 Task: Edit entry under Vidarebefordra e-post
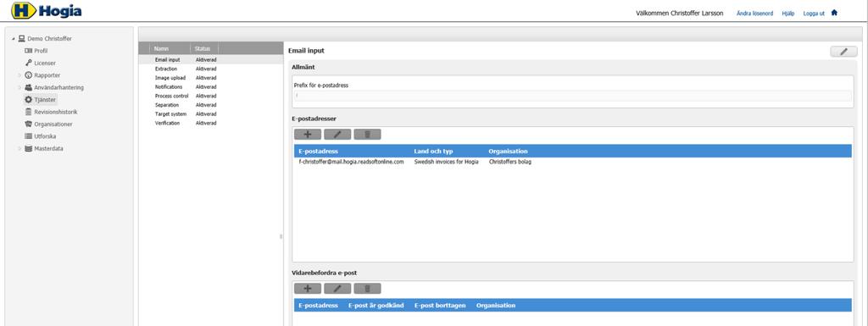337,289
